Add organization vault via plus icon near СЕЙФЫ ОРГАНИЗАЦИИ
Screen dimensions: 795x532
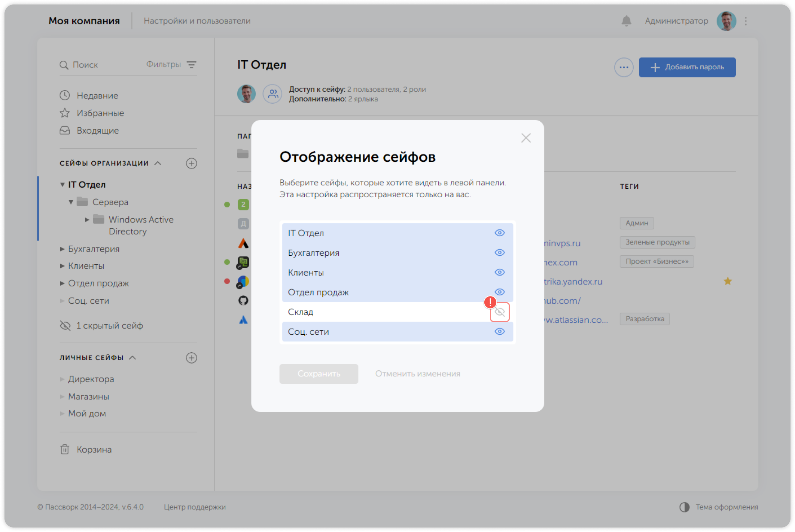pyautogui.click(x=192, y=163)
